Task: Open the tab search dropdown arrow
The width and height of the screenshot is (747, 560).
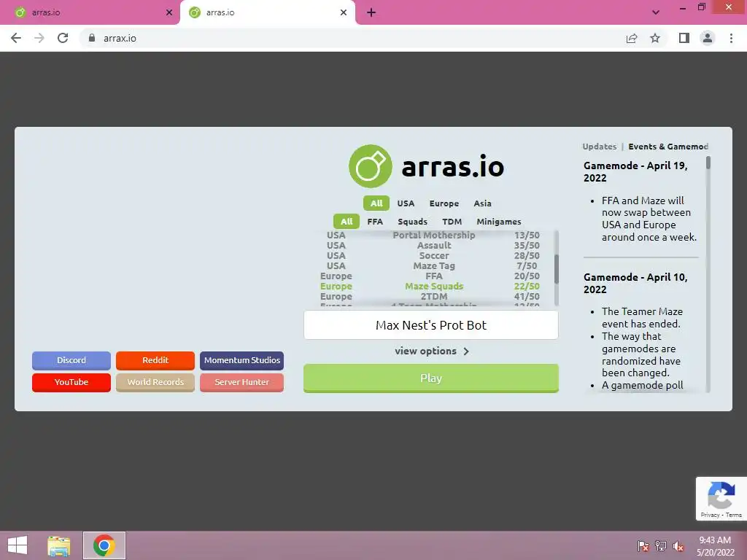Action: click(656, 13)
